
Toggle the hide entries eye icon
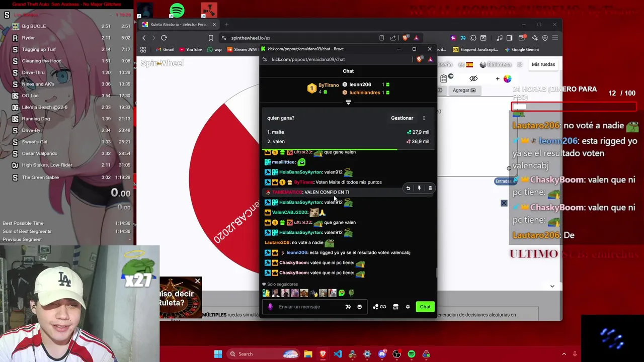coord(473,78)
